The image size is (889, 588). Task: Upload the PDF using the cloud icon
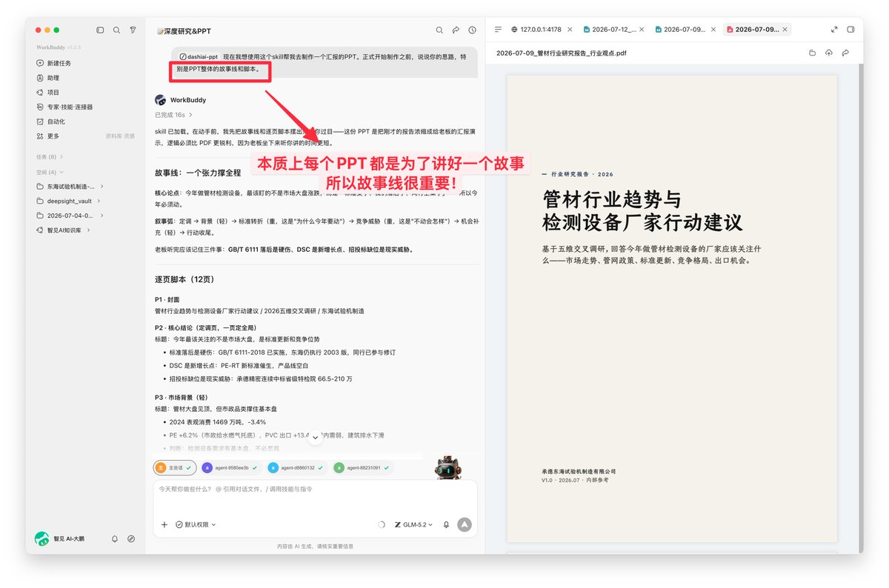tap(829, 53)
